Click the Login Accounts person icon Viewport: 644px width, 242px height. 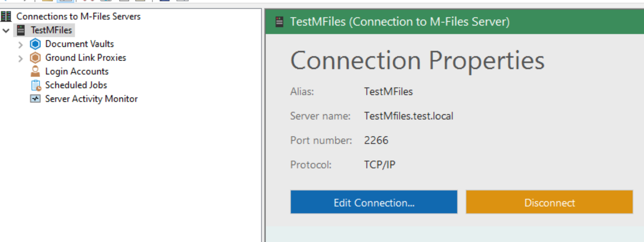tap(35, 71)
